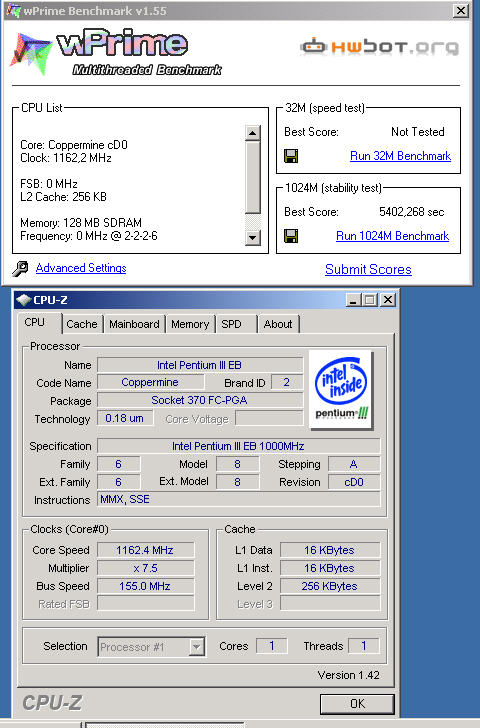480x728 pixels.
Task: Switch to the Memory tab
Action: click(x=190, y=324)
